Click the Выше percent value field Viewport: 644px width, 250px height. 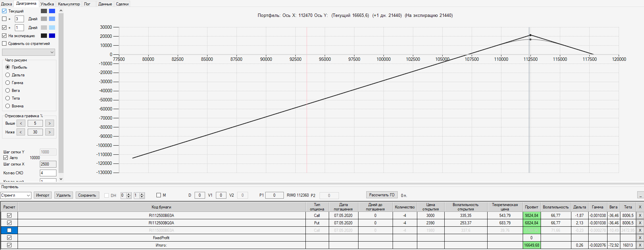(35, 123)
